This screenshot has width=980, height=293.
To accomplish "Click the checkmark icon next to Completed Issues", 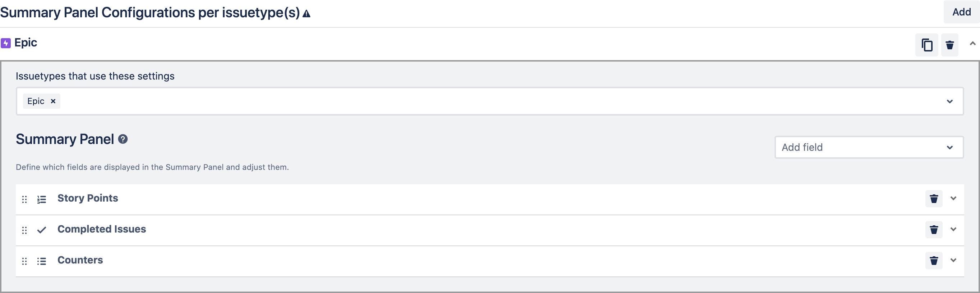I will click(41, 230).
